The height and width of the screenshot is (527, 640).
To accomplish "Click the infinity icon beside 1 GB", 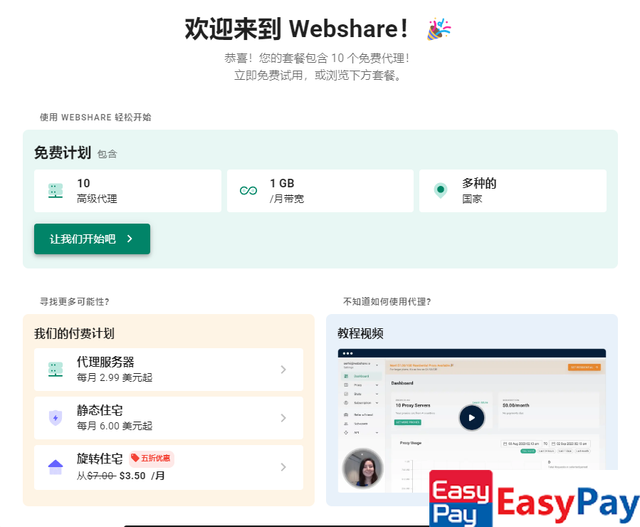I will point(248,191).
